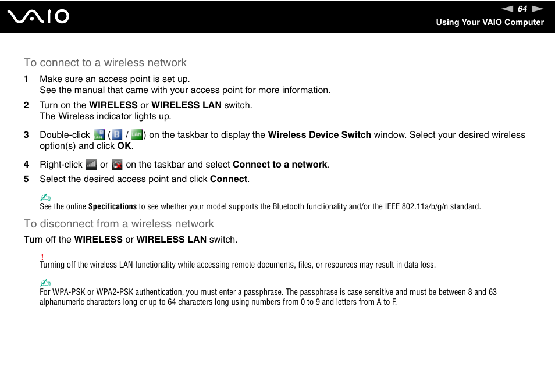
Task: Click the blue Bluetooth B icon
Action: [x=117, y=135]
